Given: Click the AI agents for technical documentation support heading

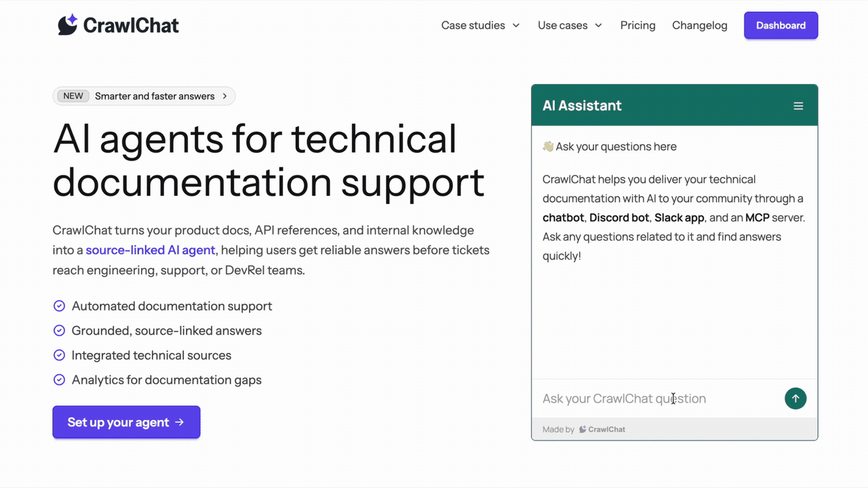Looking at the screenshot, I should [269, 160].
